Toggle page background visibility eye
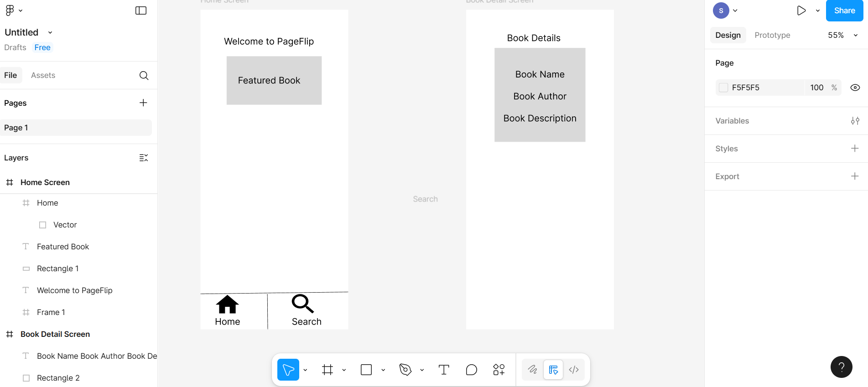 click(x=855, y=88)
